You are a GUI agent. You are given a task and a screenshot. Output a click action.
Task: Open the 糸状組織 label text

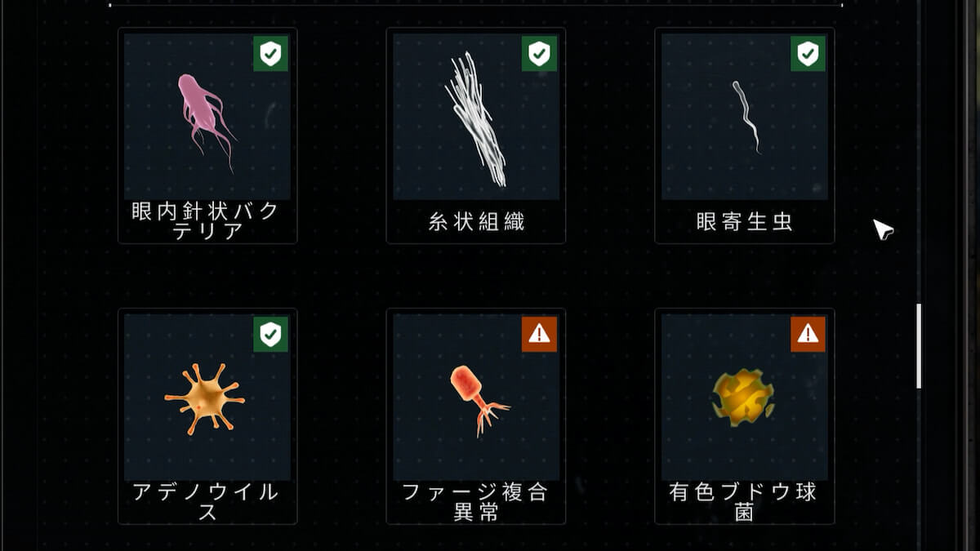point(476,221)
